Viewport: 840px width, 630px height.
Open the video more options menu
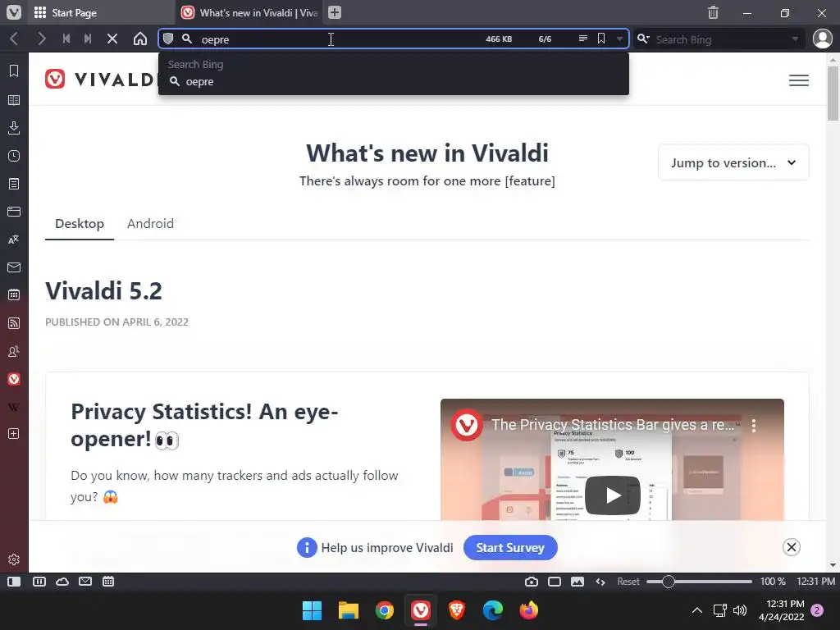754,426
